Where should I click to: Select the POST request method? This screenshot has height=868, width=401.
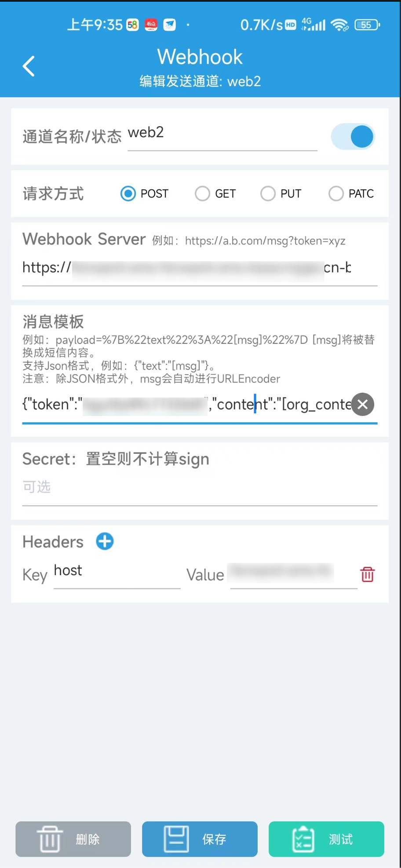tap(144, 193)
